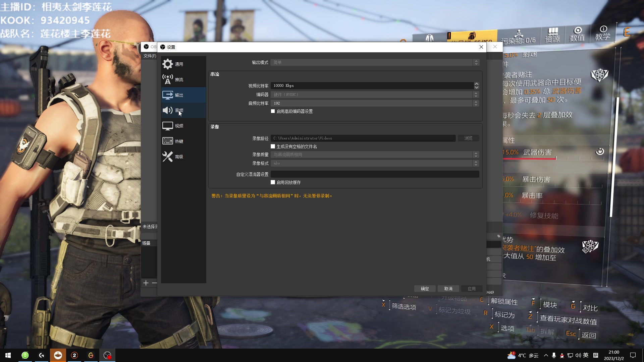Open 数值 tab in game HUD
Viewport: 644px width, 362px height.
(577, 34)
